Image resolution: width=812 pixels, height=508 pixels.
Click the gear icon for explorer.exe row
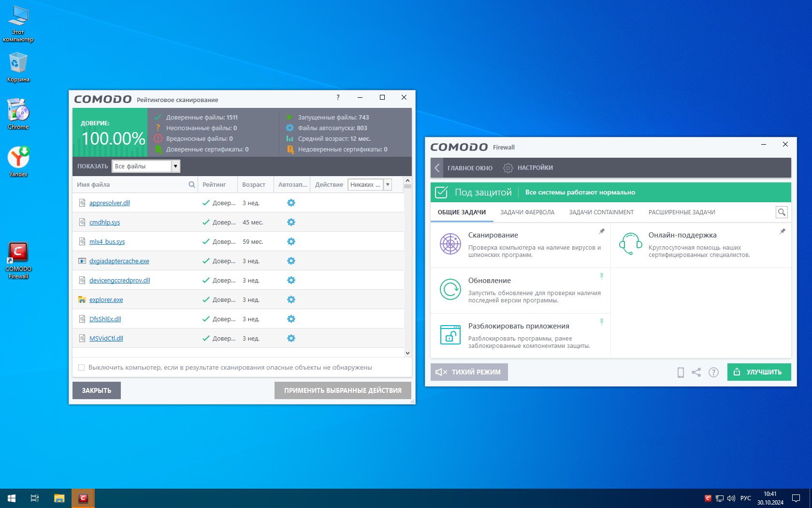point(291,299)
